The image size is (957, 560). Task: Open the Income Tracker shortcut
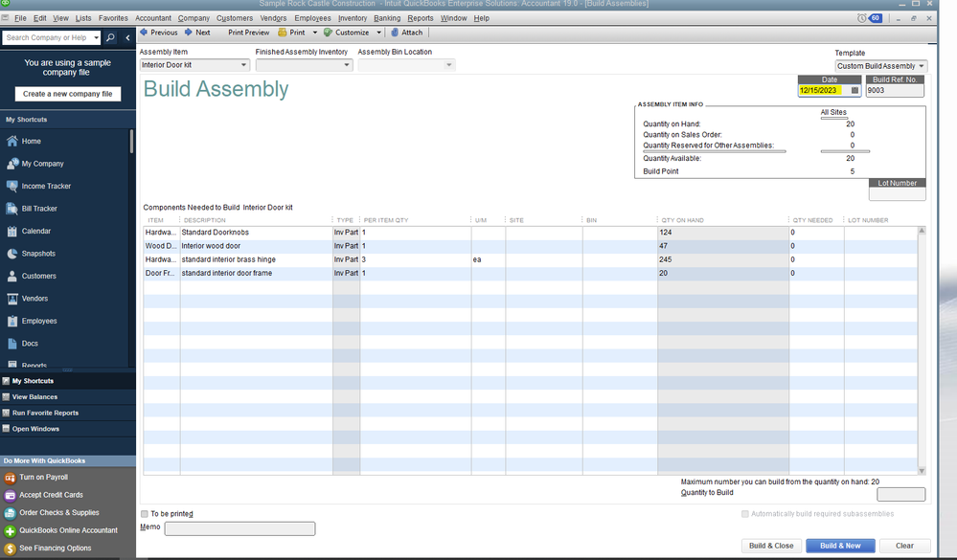click(x=39, y=186)
